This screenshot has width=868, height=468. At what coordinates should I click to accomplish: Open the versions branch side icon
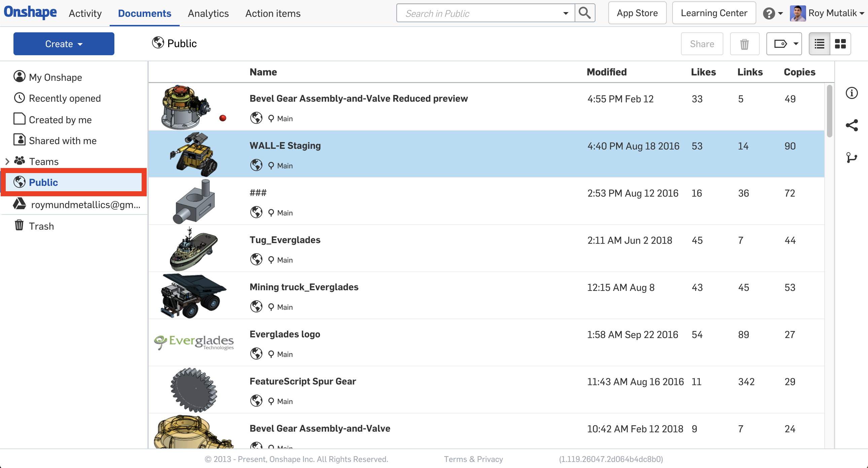(x=852, y=158)
